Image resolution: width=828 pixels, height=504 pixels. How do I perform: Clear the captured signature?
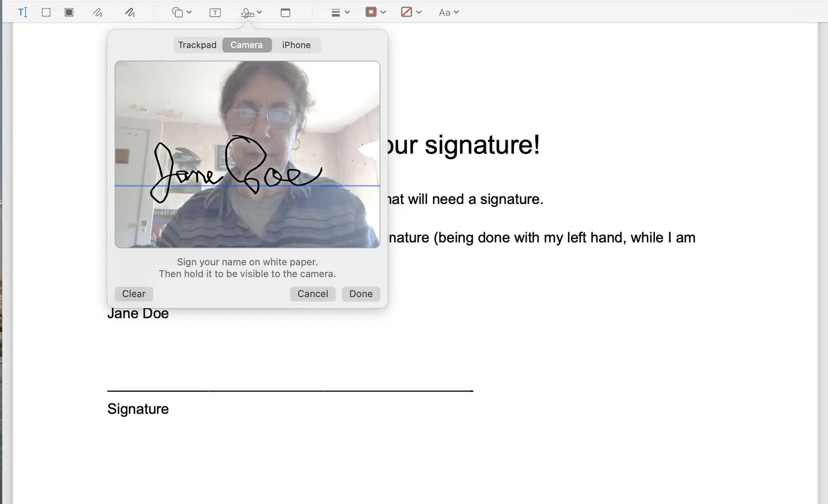click(133, 294)
